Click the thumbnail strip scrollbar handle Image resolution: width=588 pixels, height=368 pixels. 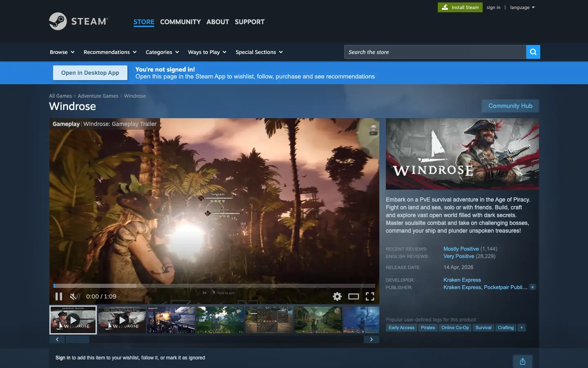tap(78, 339)
